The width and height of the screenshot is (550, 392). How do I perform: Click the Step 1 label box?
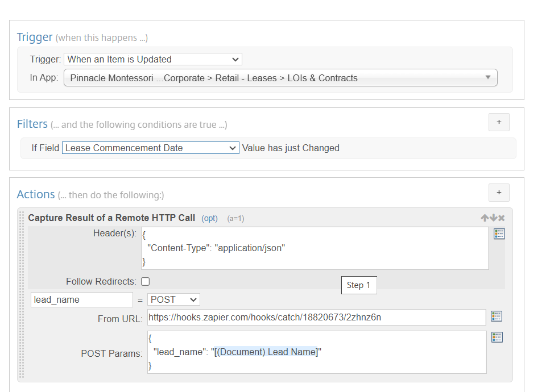pos(359,285)
